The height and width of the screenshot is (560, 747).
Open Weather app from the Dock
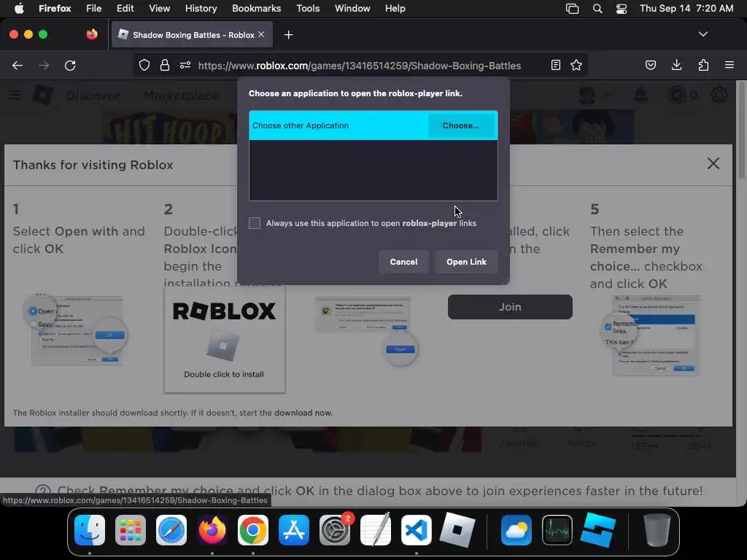tap(516, 530)
